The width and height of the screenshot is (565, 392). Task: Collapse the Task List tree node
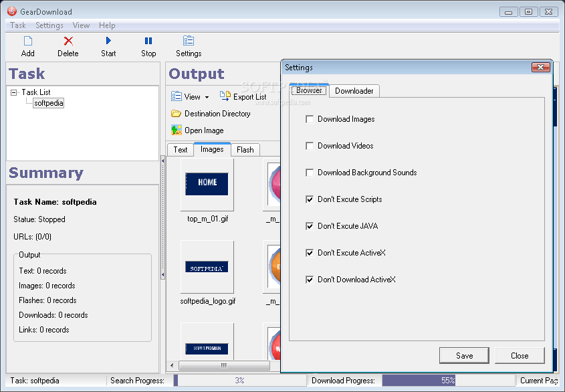15,92
